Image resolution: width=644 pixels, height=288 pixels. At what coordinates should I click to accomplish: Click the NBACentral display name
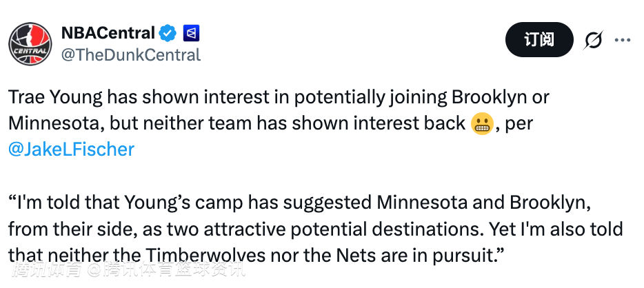click(x=108, y=32)
